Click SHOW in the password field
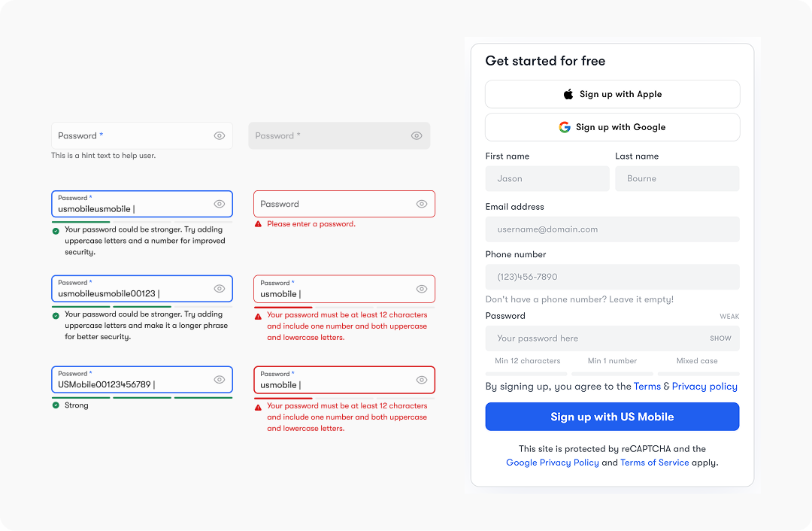The image size is (812, 531). point(720,338)
